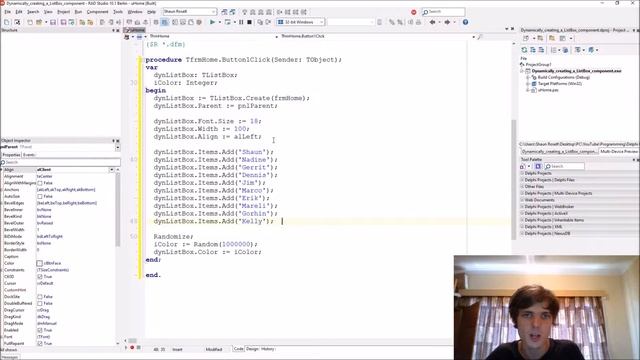Open the Align property value dropdown

tap(111, 169)
